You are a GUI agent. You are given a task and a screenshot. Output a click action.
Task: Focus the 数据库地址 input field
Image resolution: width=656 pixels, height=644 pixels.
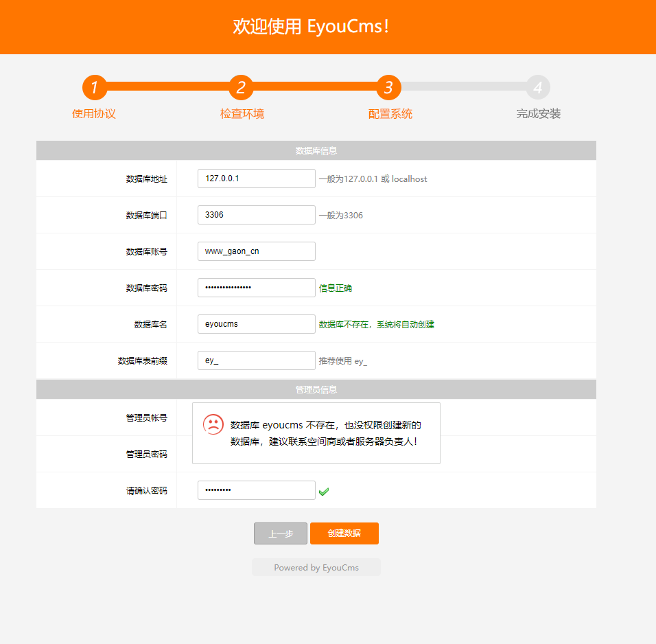257,179
